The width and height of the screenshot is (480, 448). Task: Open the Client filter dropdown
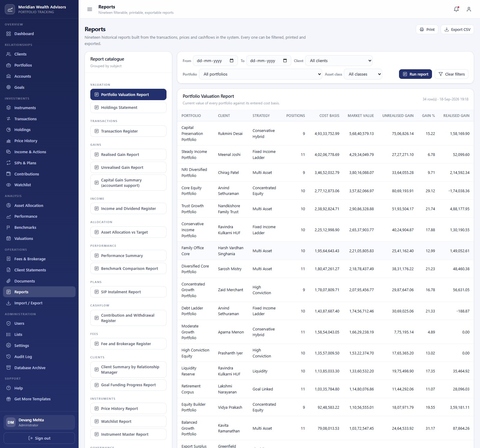(x=339, y=61)
